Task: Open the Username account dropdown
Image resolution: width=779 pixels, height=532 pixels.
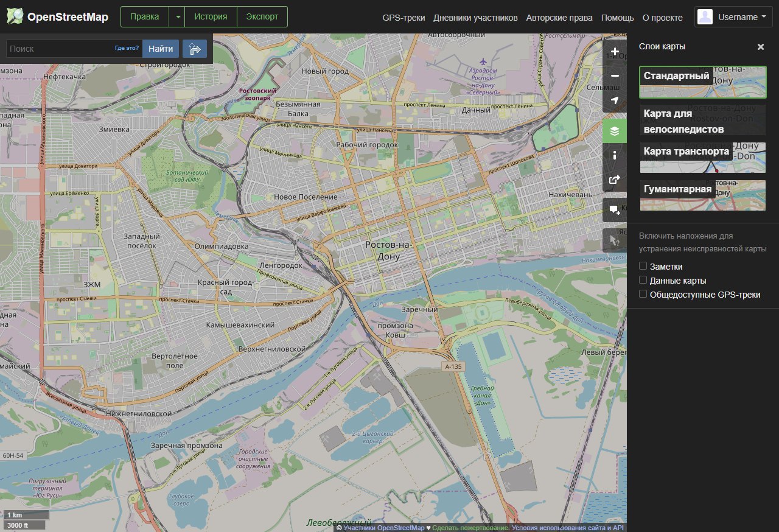Action: [x=734, y=17]
